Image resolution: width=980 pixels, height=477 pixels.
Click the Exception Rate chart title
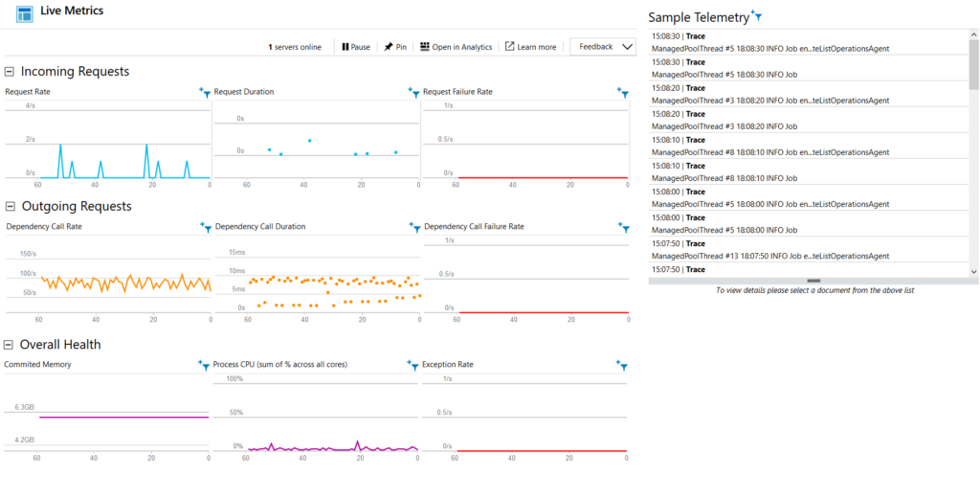448,364
